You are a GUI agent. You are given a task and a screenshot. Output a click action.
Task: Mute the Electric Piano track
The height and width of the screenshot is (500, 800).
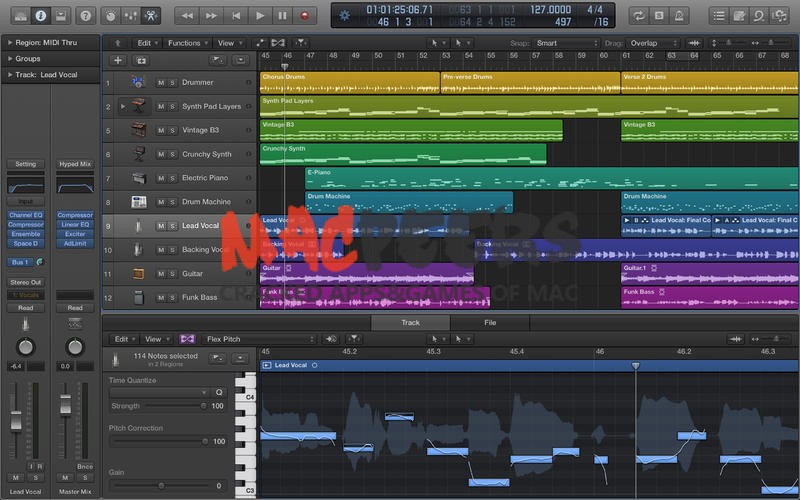[x=160, y=178]
